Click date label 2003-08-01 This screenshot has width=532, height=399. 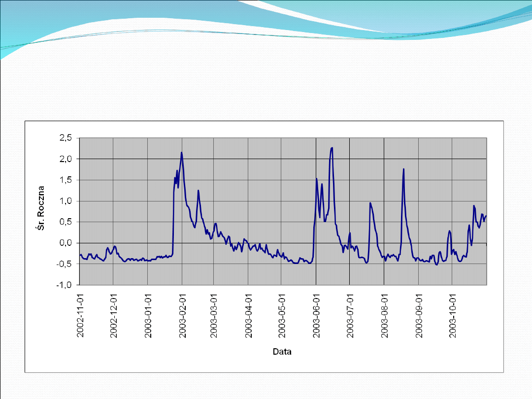pos(384,316)
